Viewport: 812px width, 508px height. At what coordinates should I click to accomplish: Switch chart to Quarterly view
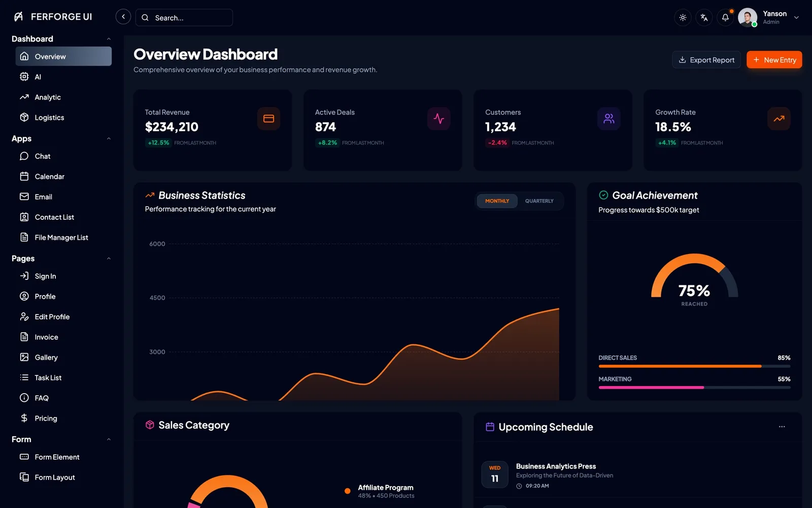pyautogui.click(x=539, y=201)
